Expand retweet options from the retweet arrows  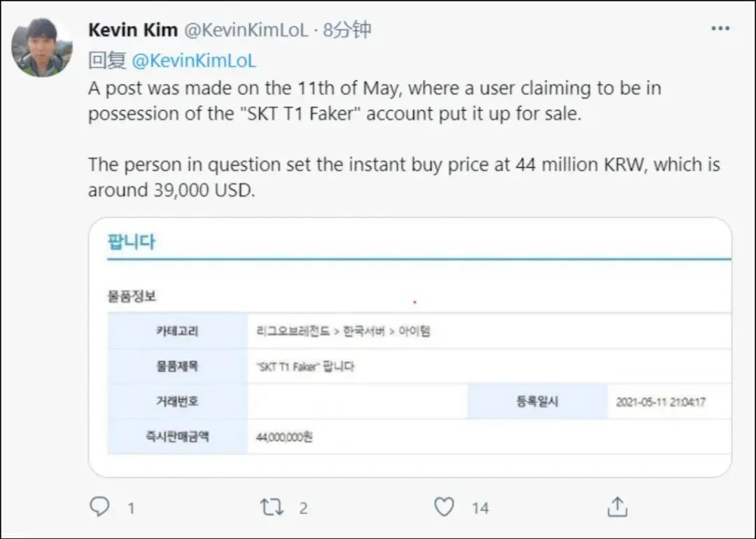point(272,507)
